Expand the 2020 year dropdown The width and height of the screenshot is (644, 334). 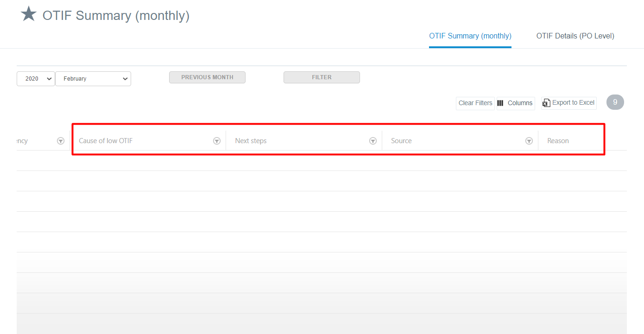click(x=36, y=79)
